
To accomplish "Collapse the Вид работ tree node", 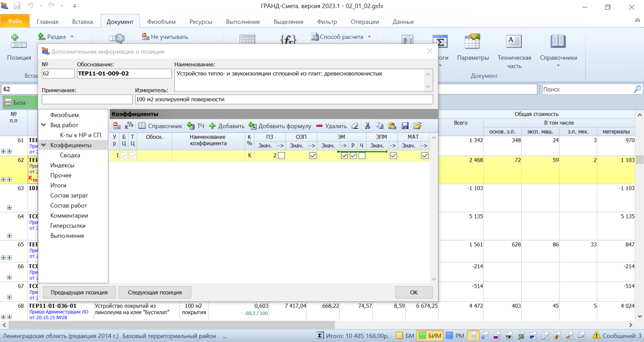I will pos(43,125).
